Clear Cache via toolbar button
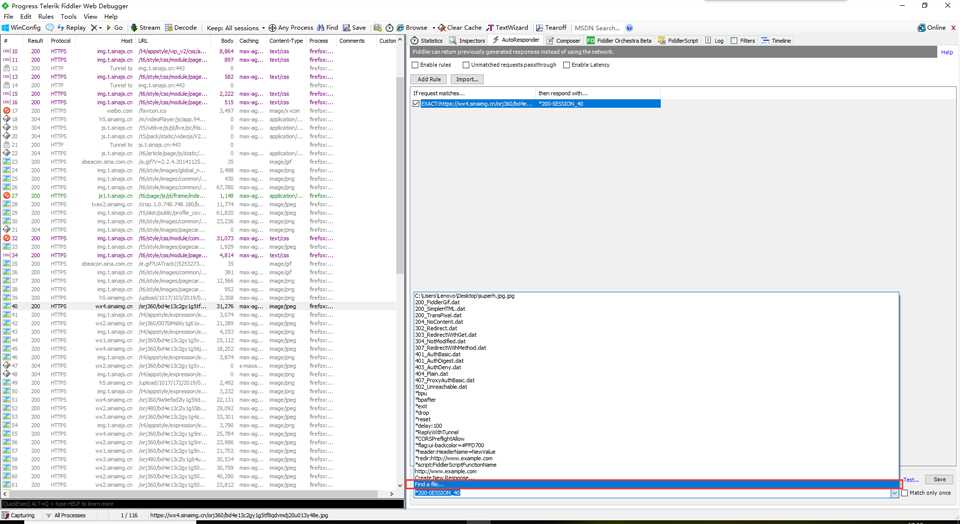The width and height of the screenshot is (960, 524). tap(460, 28)
